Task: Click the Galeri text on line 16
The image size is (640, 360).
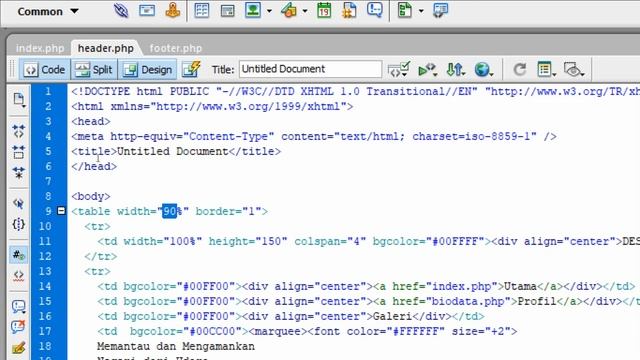Action: click(x=392, y=316)
